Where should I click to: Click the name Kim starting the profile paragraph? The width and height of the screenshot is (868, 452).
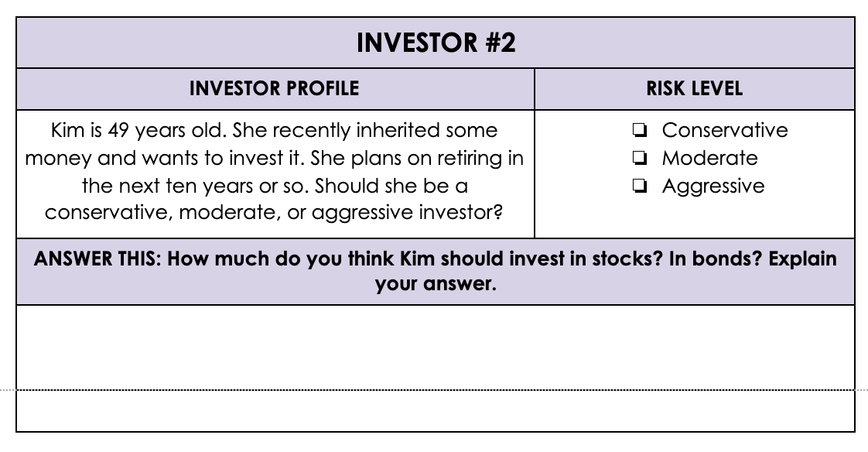point(69,130)
